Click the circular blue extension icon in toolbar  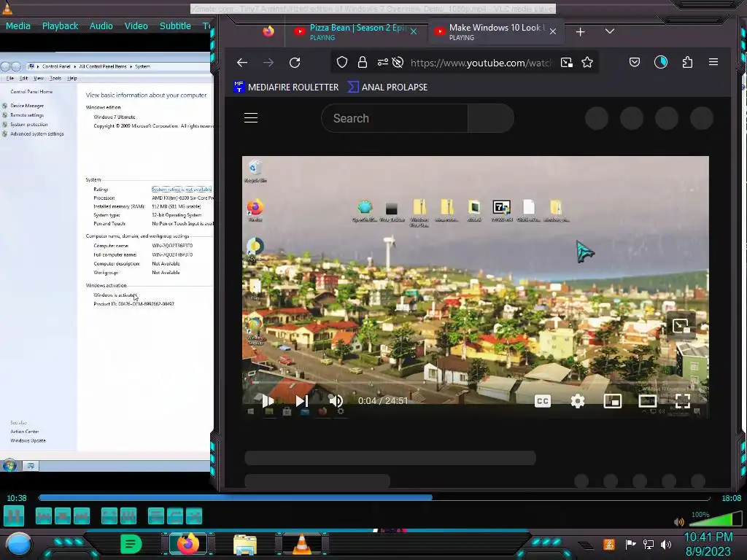click(x=661, y=63)
